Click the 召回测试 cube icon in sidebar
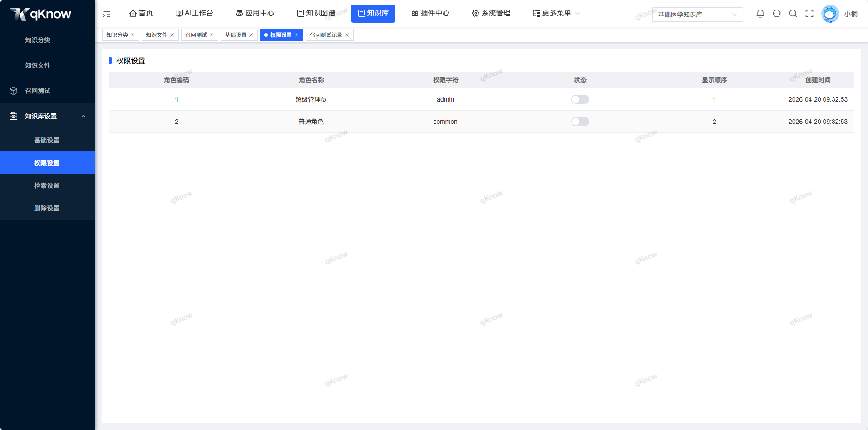The width and height of the screenshot is (868, 430). [x=14, y=91]
